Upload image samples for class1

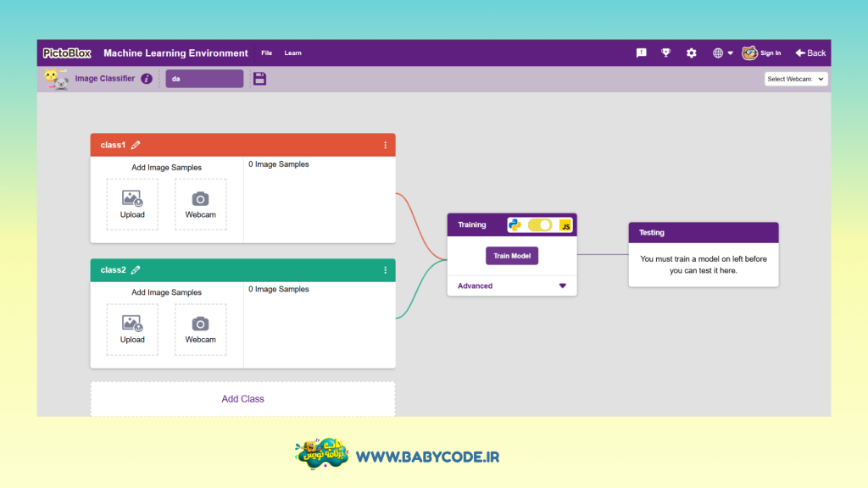[132, 204]
